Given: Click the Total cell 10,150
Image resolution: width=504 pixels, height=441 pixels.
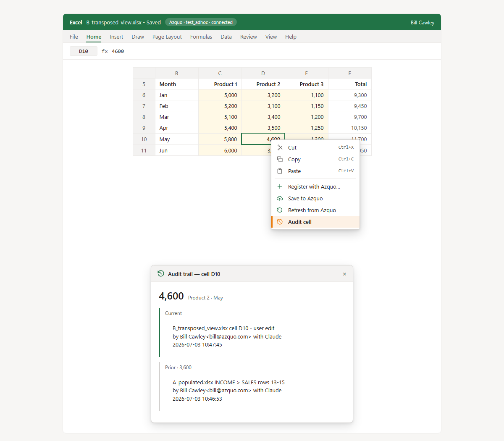Looking at the screenshot, I should tap(350, 128).
